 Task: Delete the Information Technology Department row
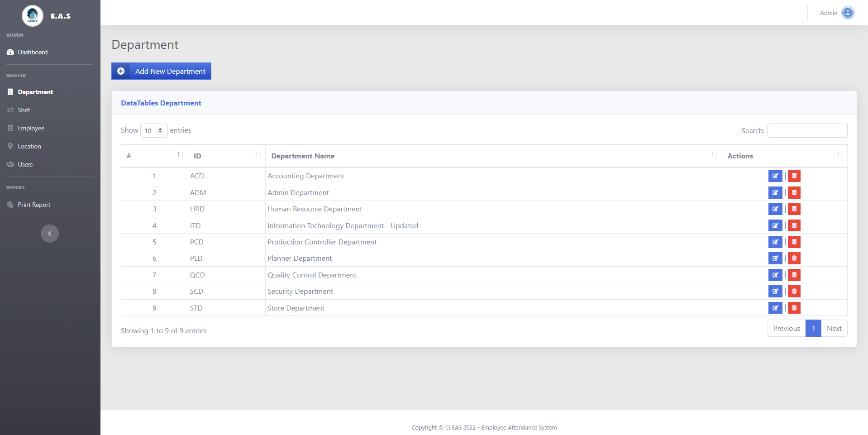794,226
